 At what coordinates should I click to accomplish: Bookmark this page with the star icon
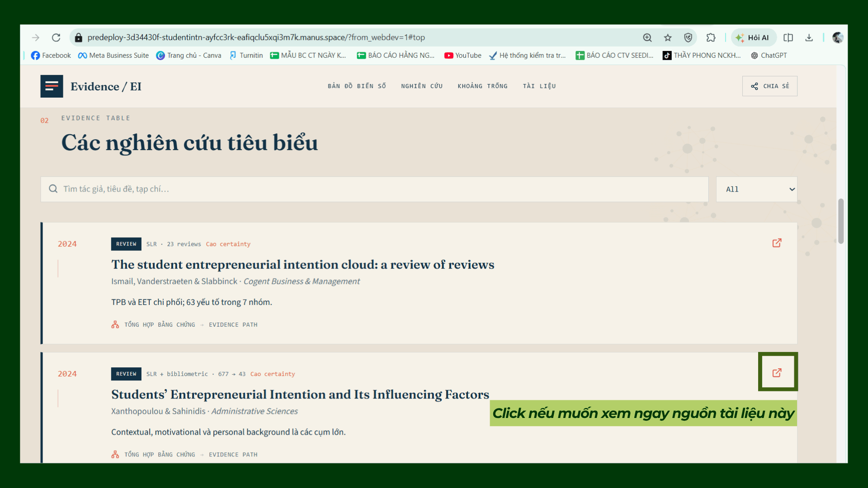[668, 38]
